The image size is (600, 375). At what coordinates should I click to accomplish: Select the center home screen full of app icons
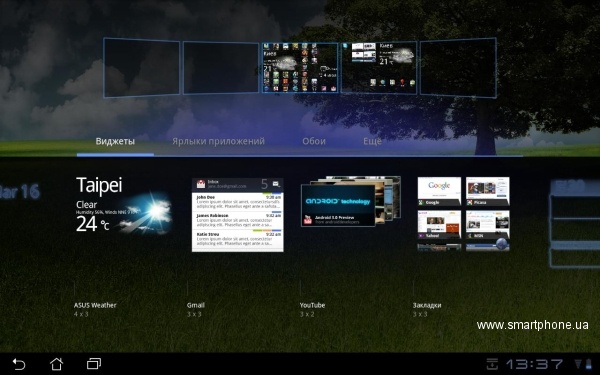click(x=300, y=68)
